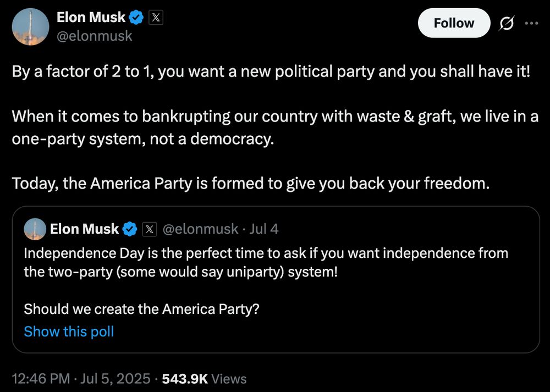
Task: Show this poll in the quoted post
Action: pos(69,332)
